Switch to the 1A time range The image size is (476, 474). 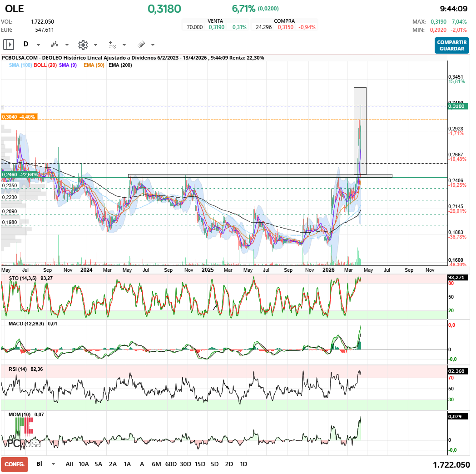point(127,464)
